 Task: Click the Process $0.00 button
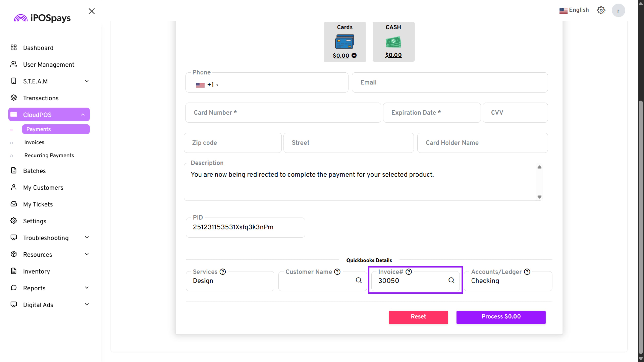click(501, 317)
